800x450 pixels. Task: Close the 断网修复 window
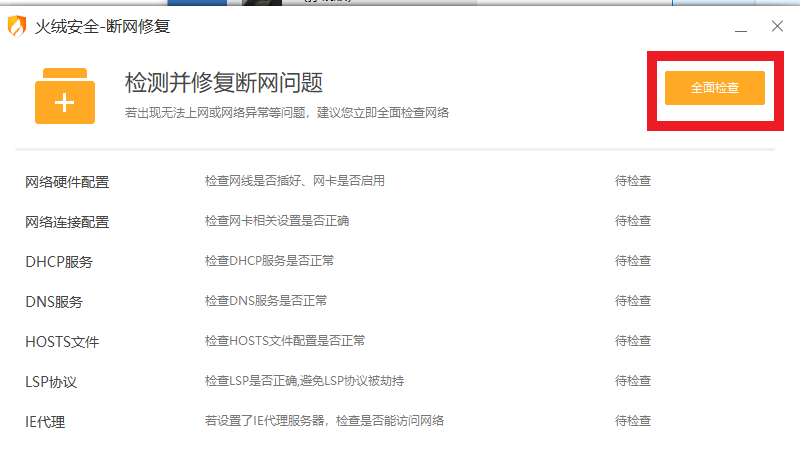click(x=777, y=27)
